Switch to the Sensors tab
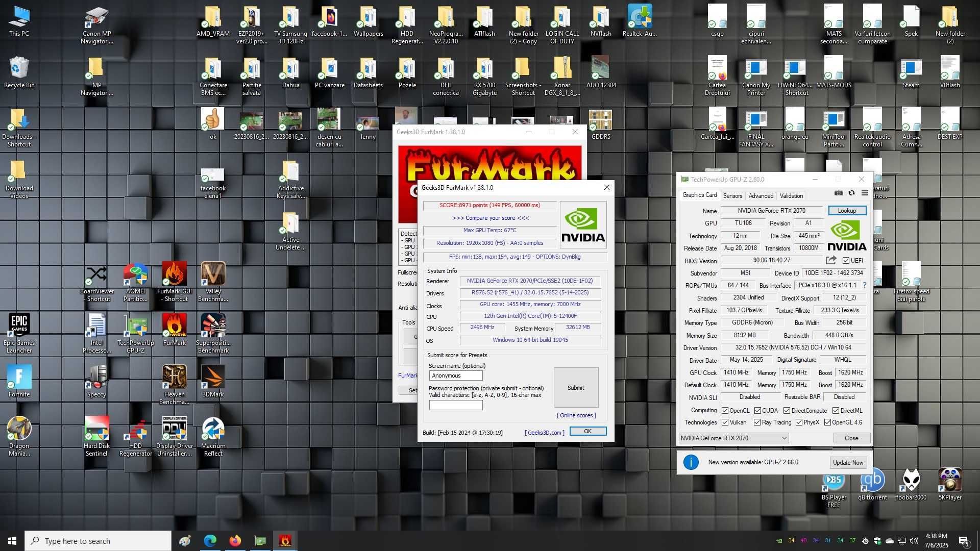Viewport: 980px width, 551px height. (x=732, y=196)
